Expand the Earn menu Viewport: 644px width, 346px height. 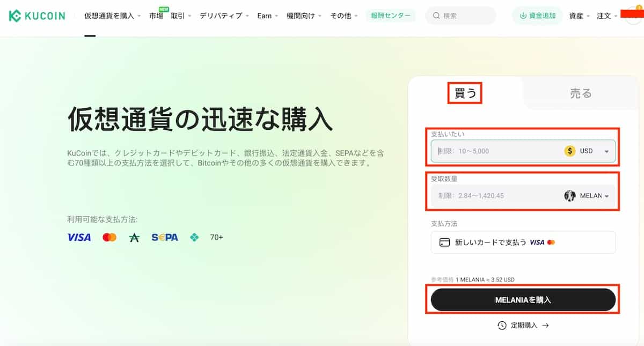[268, 16]
